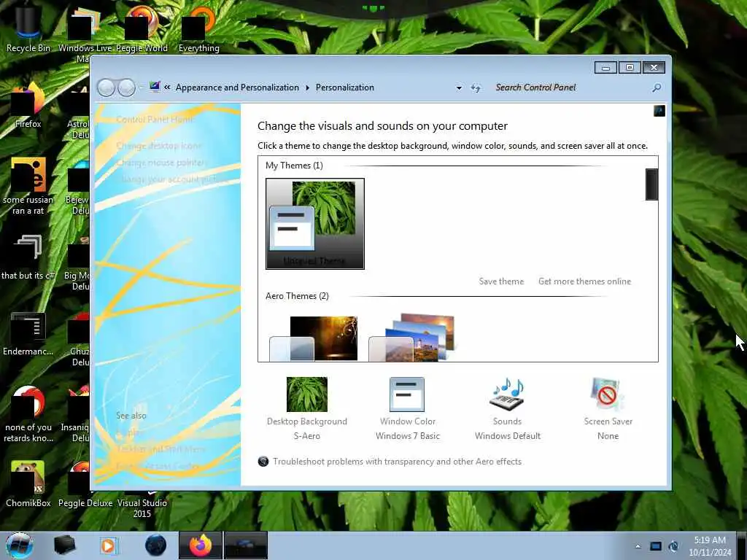Select the Endermanc... desktop icon
This screenshot has width=747, height=560.
point(28,333)
